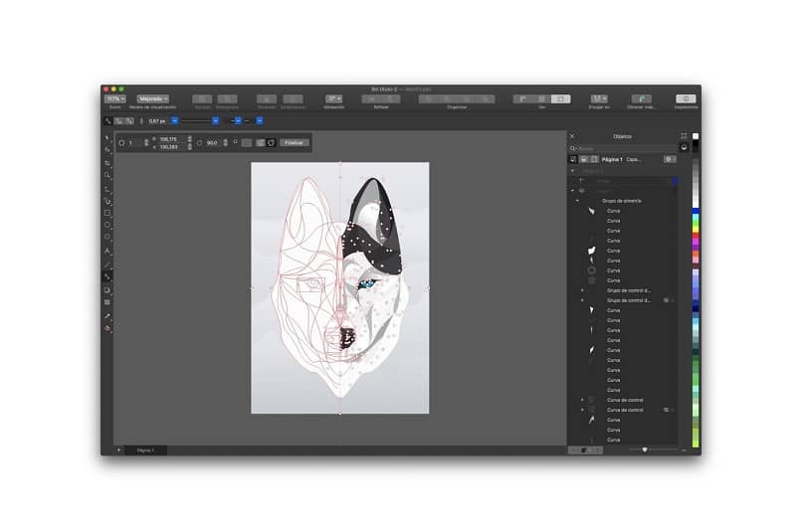Screen dimensions: 802x532
Task: Switch to the Página 1 page tab
Action: (x=146, y=450)
